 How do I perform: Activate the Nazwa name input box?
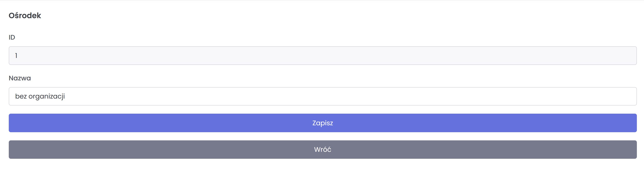pos(323,96)
